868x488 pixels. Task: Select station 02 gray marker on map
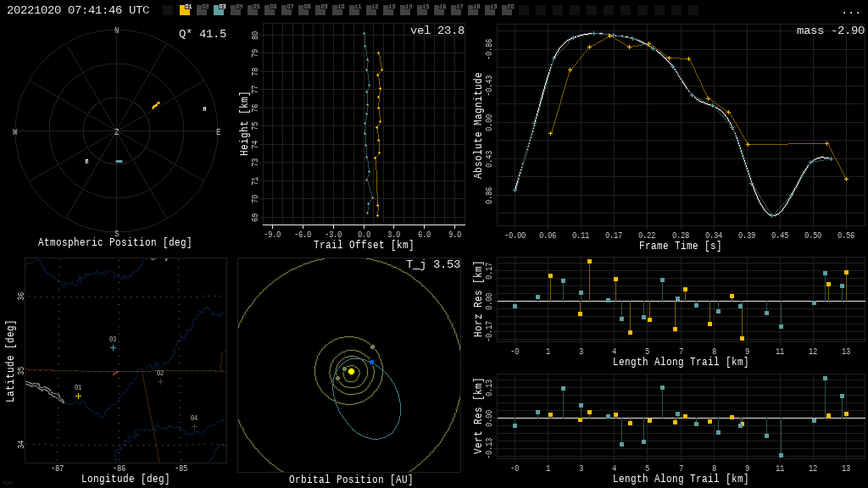tap(160, 381)
